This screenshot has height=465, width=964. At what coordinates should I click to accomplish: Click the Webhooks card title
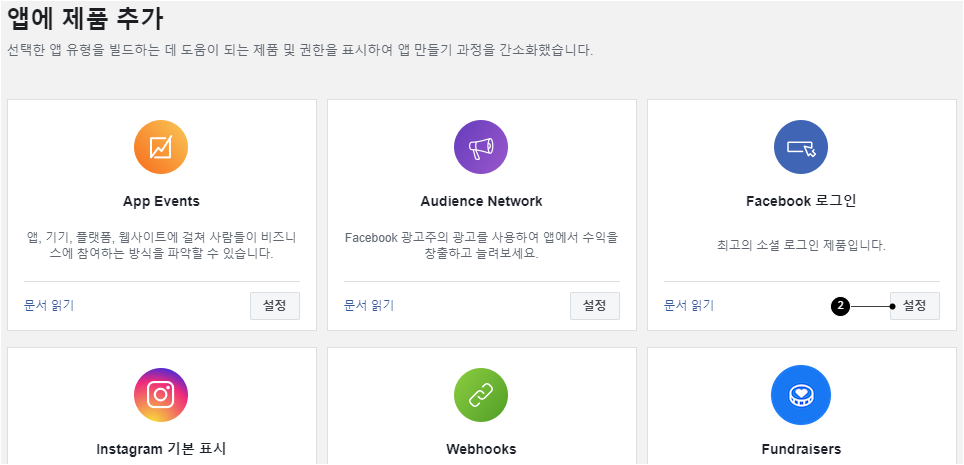(x=481, y=449)
